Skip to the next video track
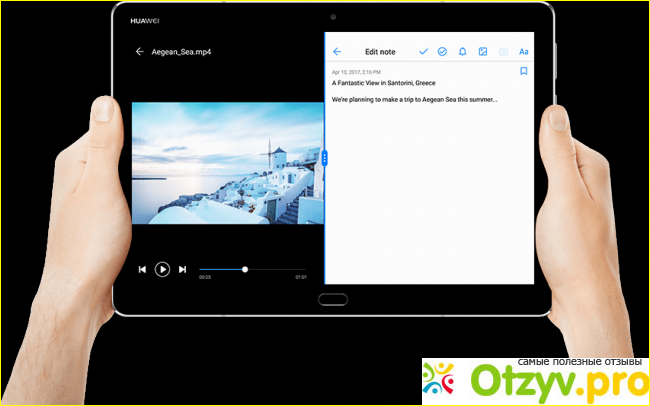This screenshot has width=650, height=406. click(x=182, y=269)
